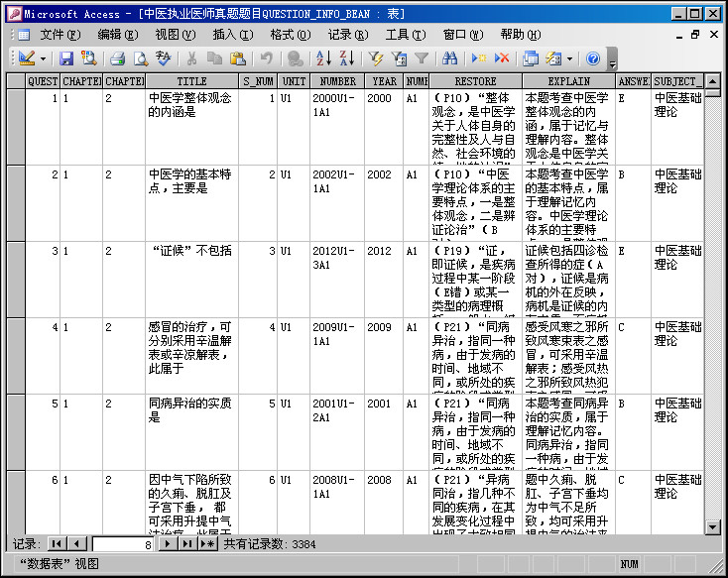Select the RESTORE column header
This screenshot has width=728, height=578.
click(476, 81)
